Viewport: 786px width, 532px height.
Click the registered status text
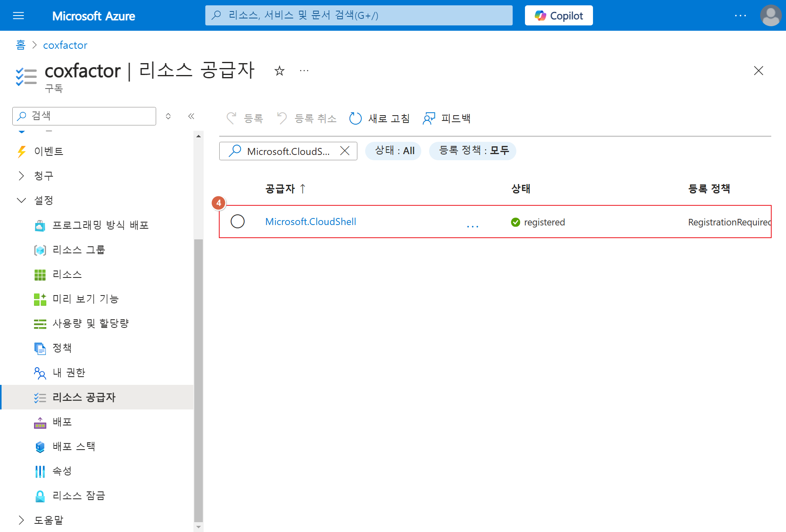pyautogui.click(x=544, y=222)
